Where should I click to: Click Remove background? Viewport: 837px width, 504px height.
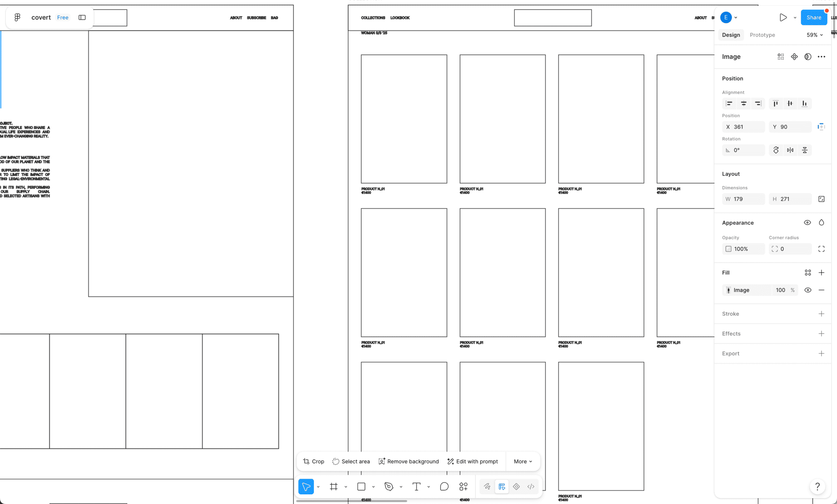click(408, 461)
